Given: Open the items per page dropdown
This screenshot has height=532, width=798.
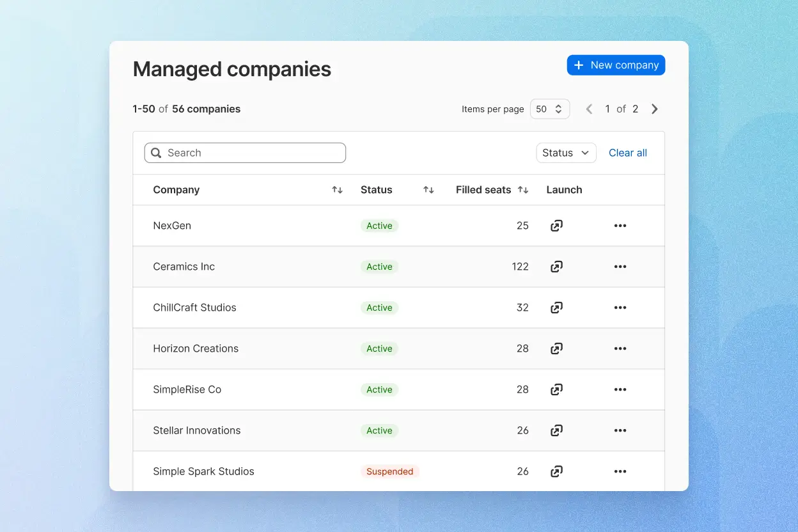Looking at the screenshot, I should pyautogui.click(x=550, y=109).
